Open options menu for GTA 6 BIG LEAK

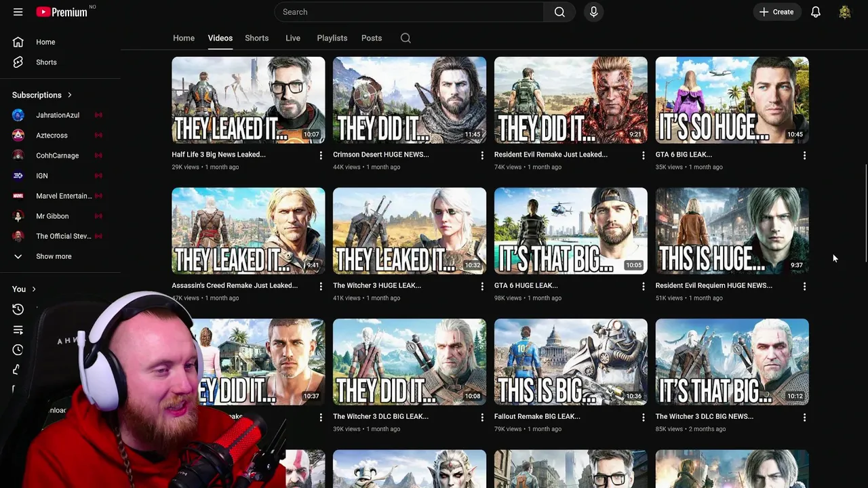pos(804,155)
